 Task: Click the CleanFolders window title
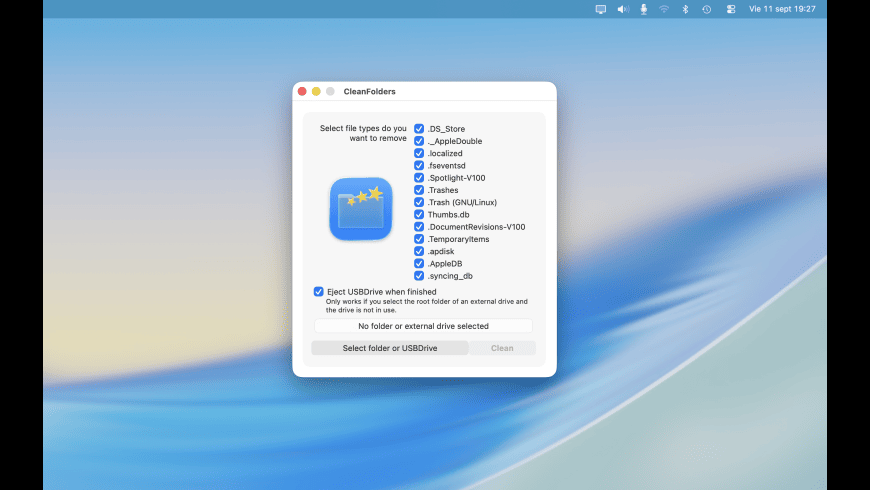pos(370,92)
